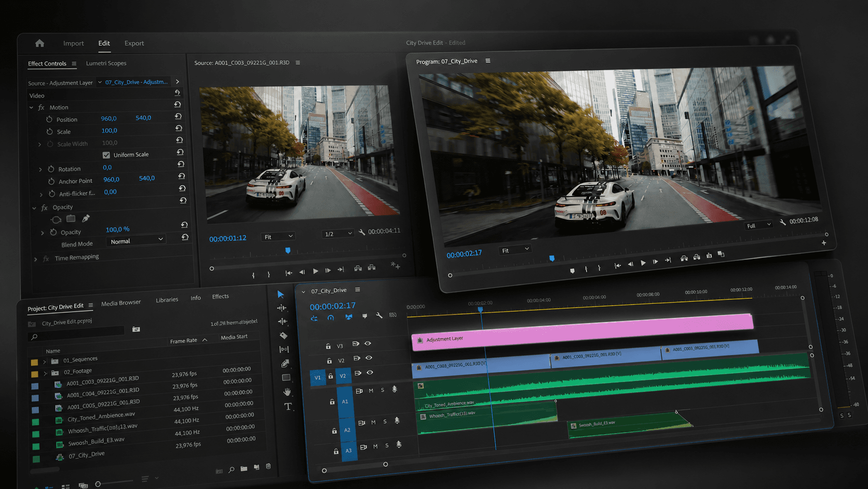Click free draw bezier mask pen under Opacity

86,218
